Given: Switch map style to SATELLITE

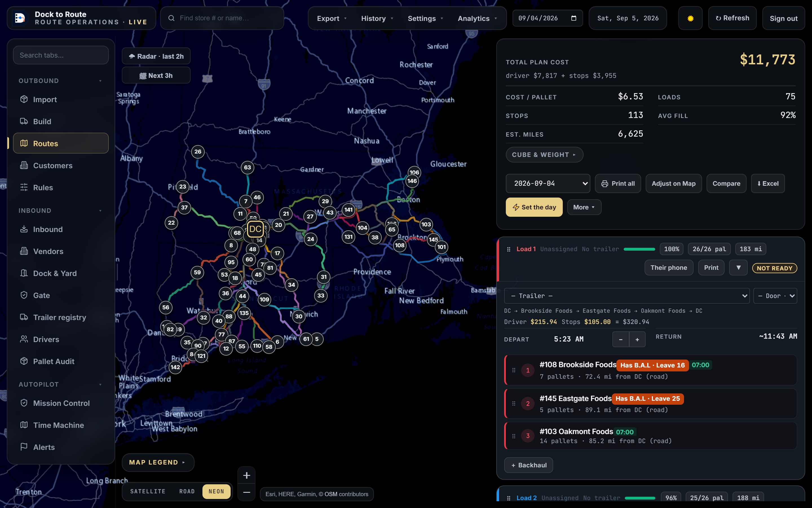Looking at the screenshot, I should 148,492.
